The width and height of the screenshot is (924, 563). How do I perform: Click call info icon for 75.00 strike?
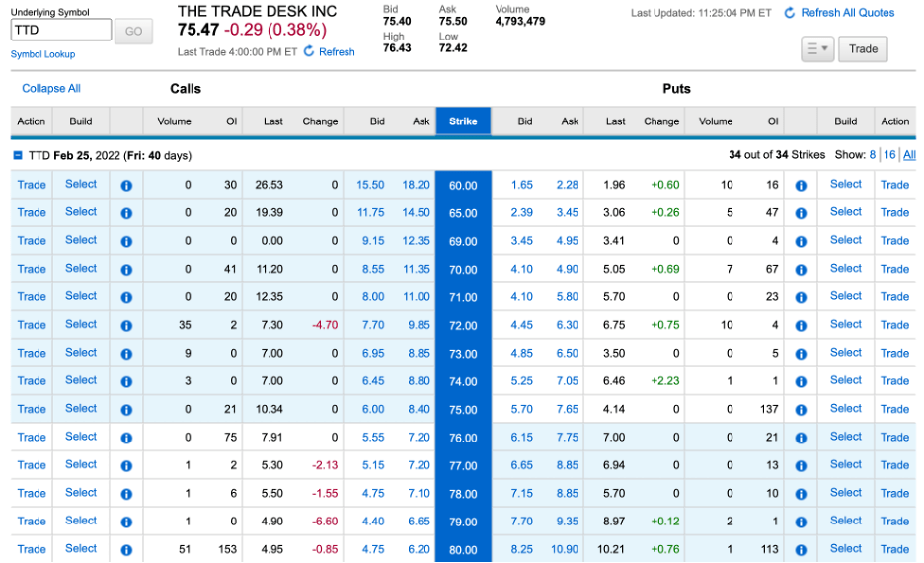click(x=126, y=410)
